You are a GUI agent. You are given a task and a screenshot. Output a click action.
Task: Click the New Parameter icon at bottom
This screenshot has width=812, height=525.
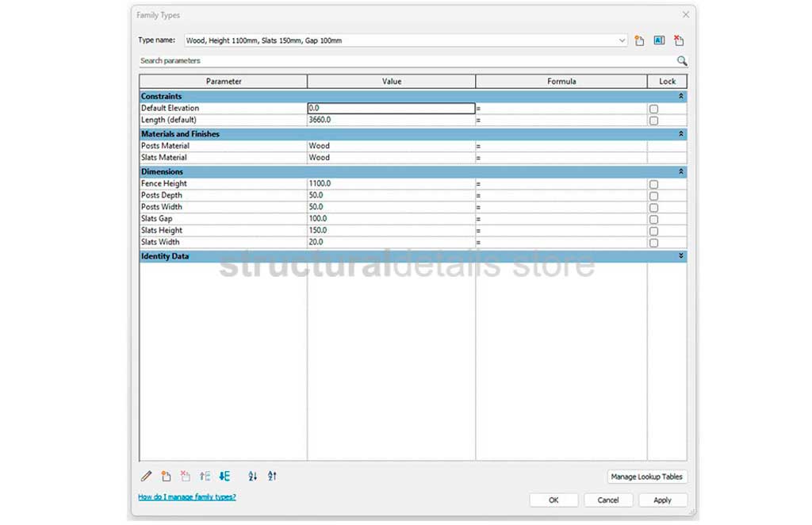[x=166, y=477]
